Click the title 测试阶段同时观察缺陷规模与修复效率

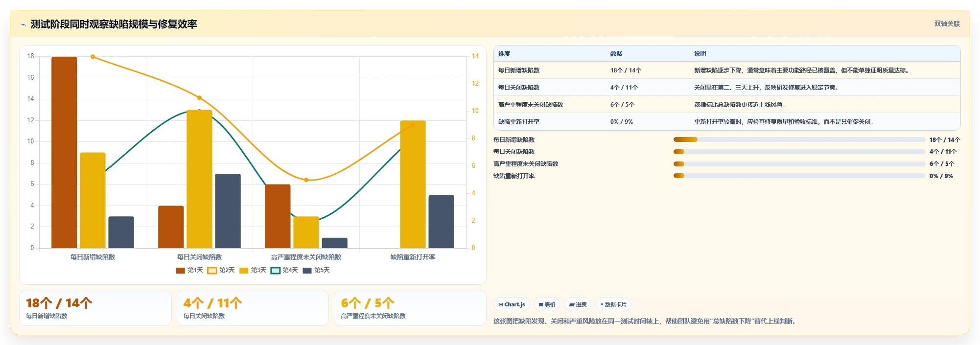pyautogui.click(x=114, y=24)
